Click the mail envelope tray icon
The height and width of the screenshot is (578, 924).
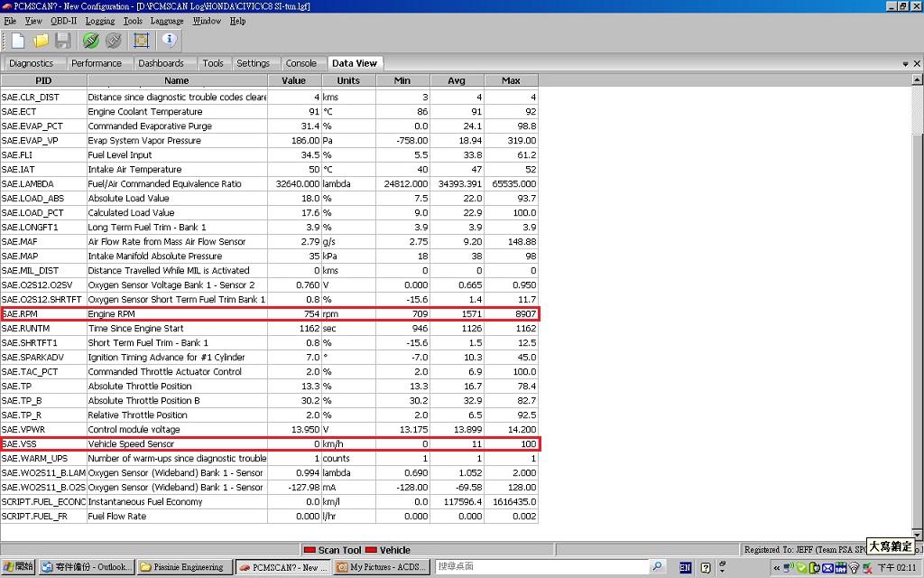click(x=827, y=568)
